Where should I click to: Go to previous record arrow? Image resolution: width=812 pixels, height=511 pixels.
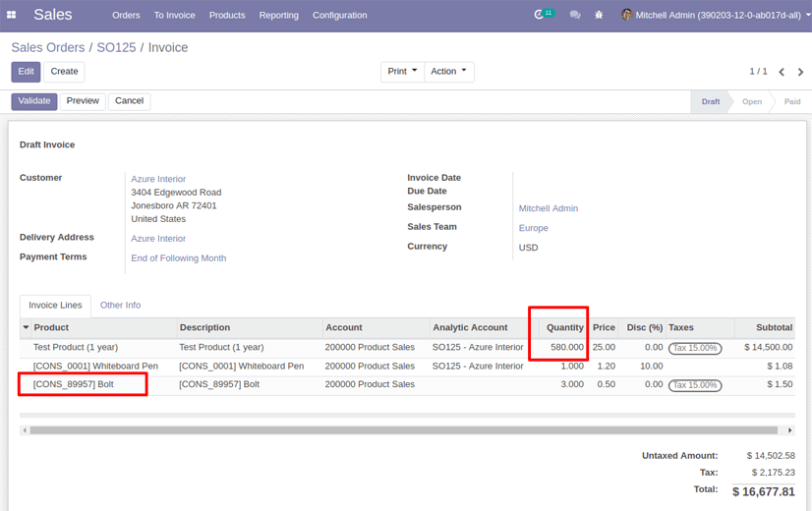pos(782,72)
